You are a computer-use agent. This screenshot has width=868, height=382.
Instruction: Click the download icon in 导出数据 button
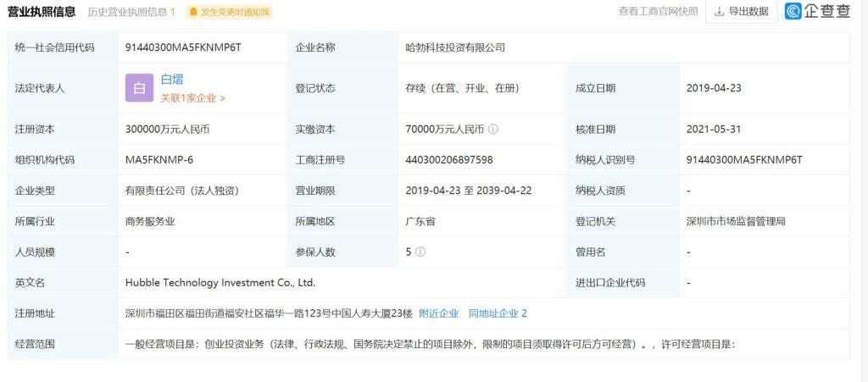click(719, 12)
